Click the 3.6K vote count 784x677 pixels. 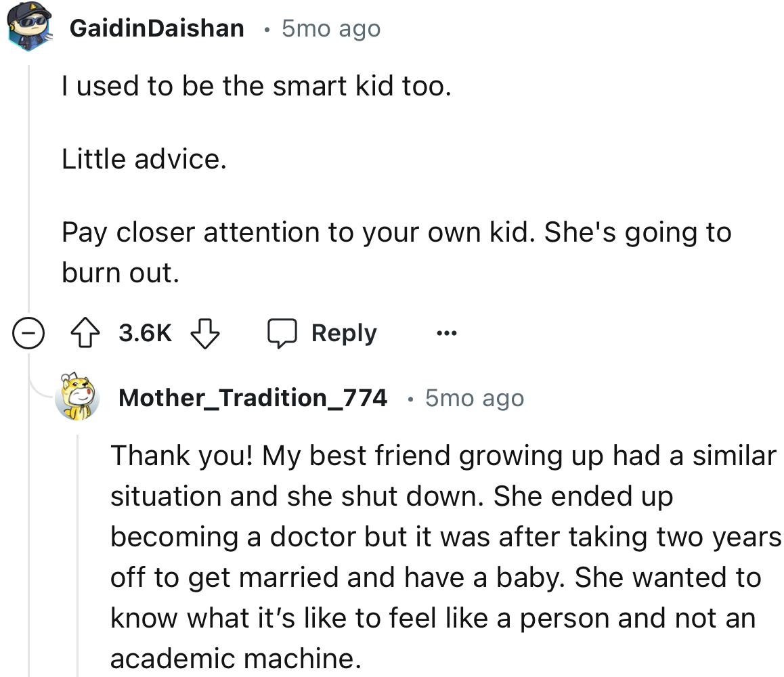click(144, 332)
